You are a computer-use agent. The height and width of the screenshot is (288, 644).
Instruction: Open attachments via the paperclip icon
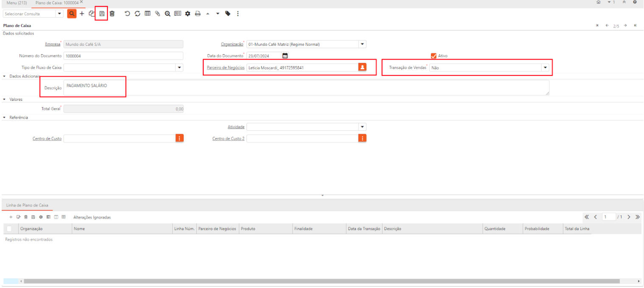coord(157,14)
